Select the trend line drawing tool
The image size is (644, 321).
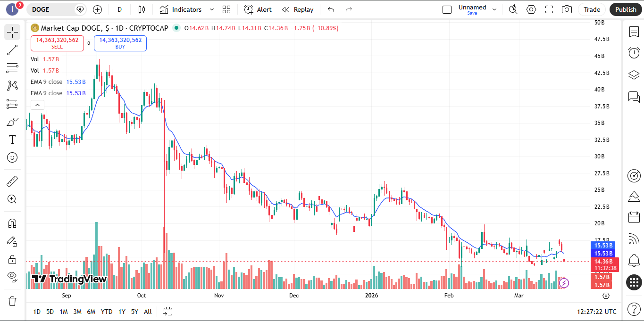click(x=12, y=50)
